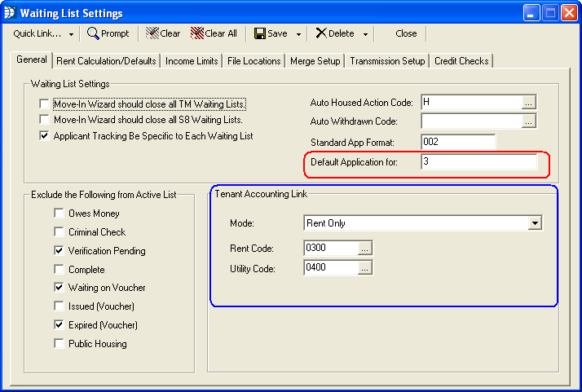Click the Clear toolbar icon

click(152, 33)
